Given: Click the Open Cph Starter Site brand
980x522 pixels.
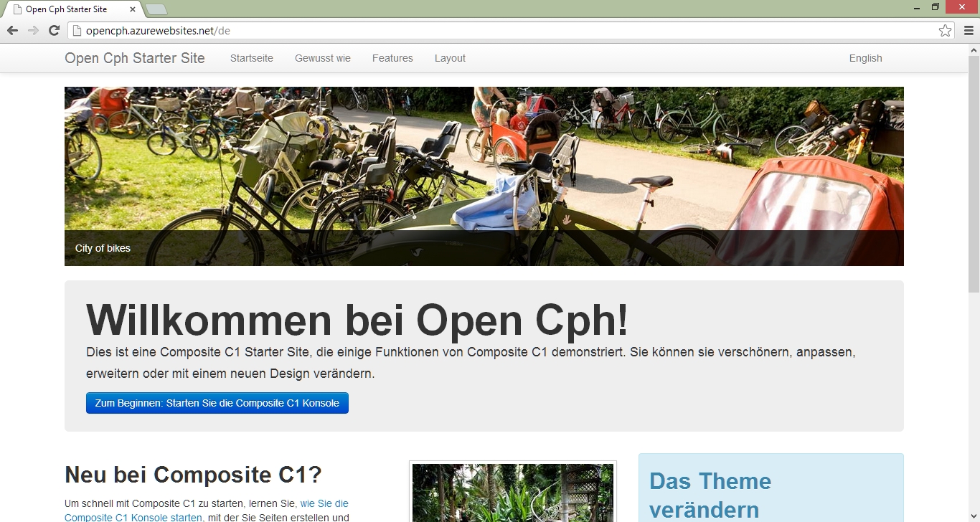Looking at the screenshot, I should (x=134, y=58).
